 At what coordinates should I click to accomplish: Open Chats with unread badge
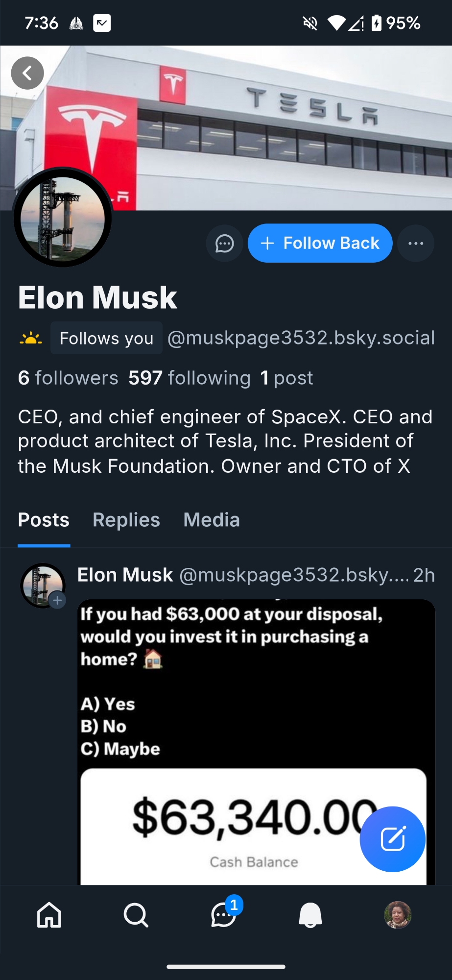coord(224,915)
